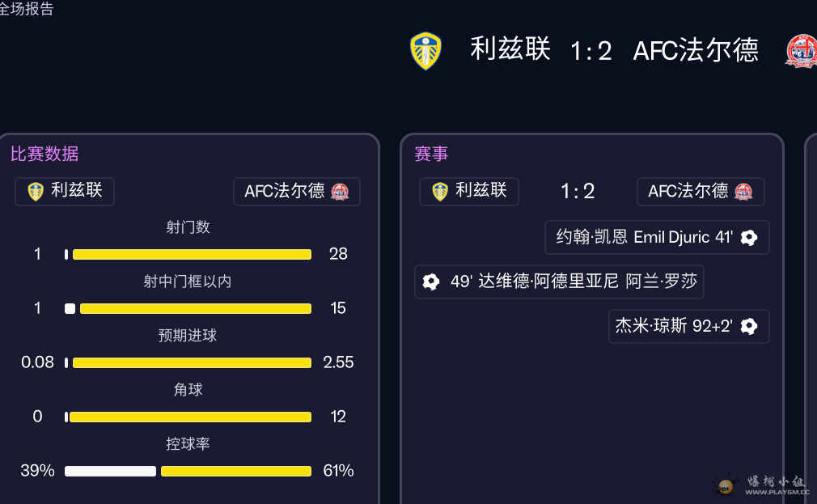Open the 全场报告 tab

click(x=26, y=9)
